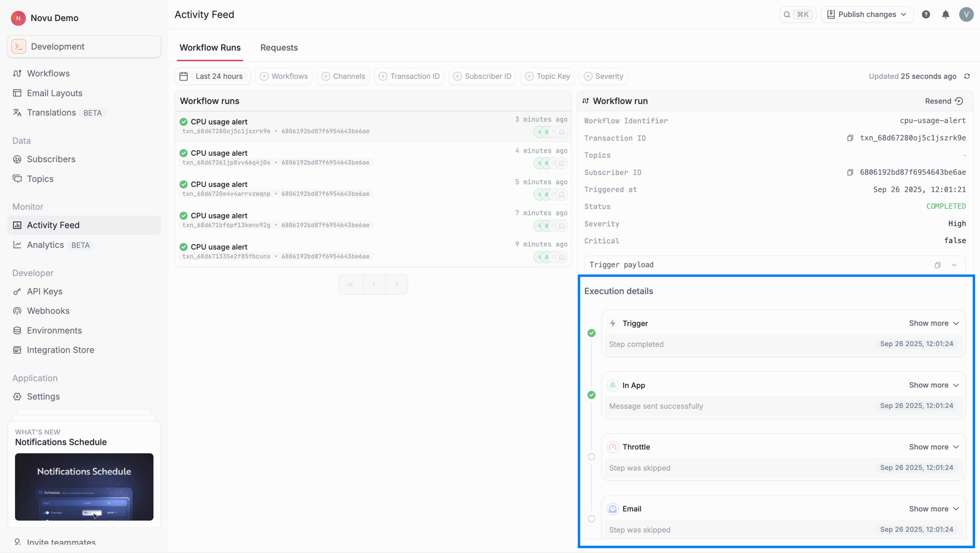
Task: Switch to the Requests tab
Action: click(x=279, y=47)
